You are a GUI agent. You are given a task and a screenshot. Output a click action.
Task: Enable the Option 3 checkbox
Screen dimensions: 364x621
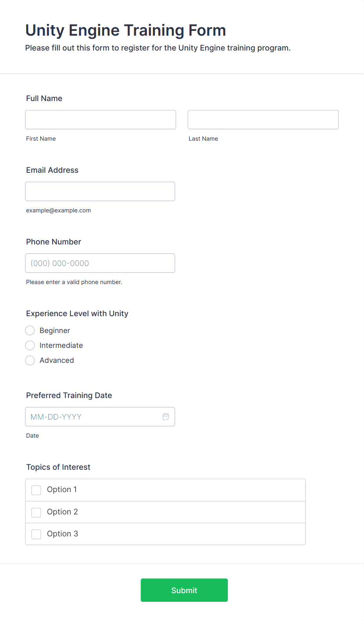pyautogui.click(x=36, y=534)
